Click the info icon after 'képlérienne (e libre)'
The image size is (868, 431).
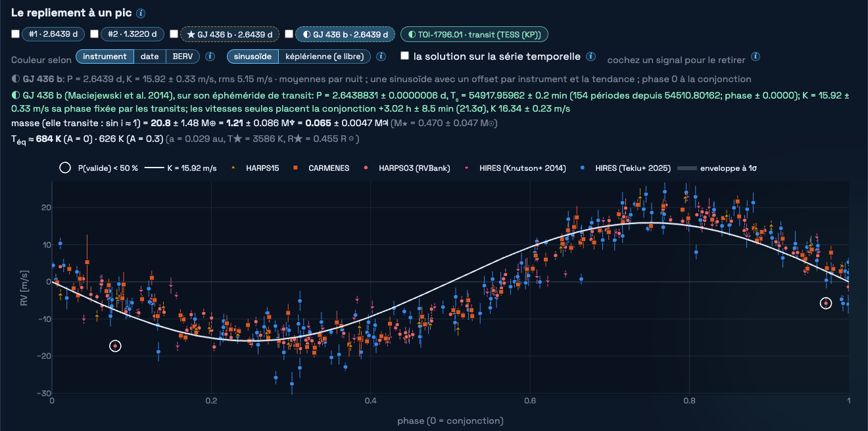click(x=381, y=57)
